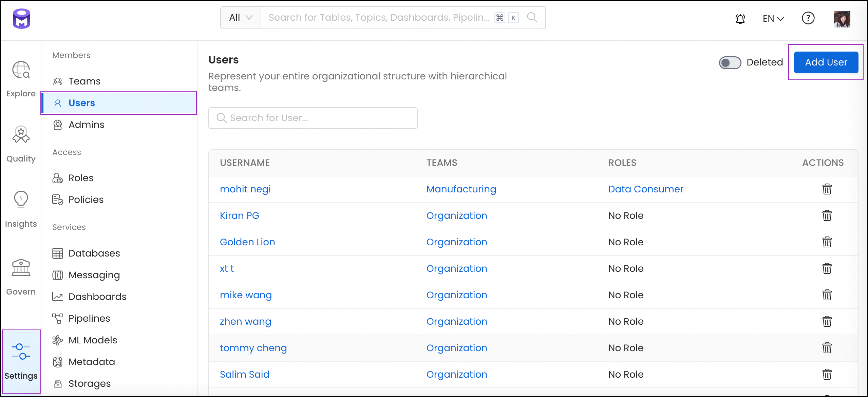
Task: Open the Quality section icon
Action: pyautogui.click(x=21, y=134)
